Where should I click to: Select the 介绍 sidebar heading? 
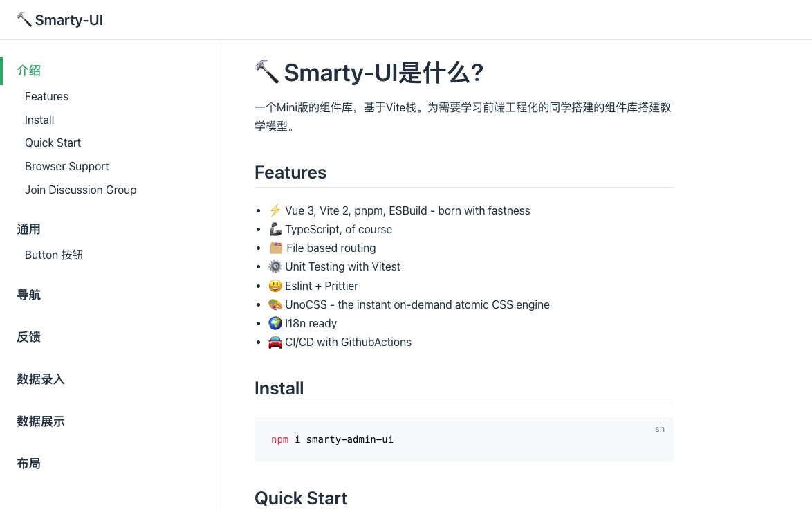click(x=29, y=71)
